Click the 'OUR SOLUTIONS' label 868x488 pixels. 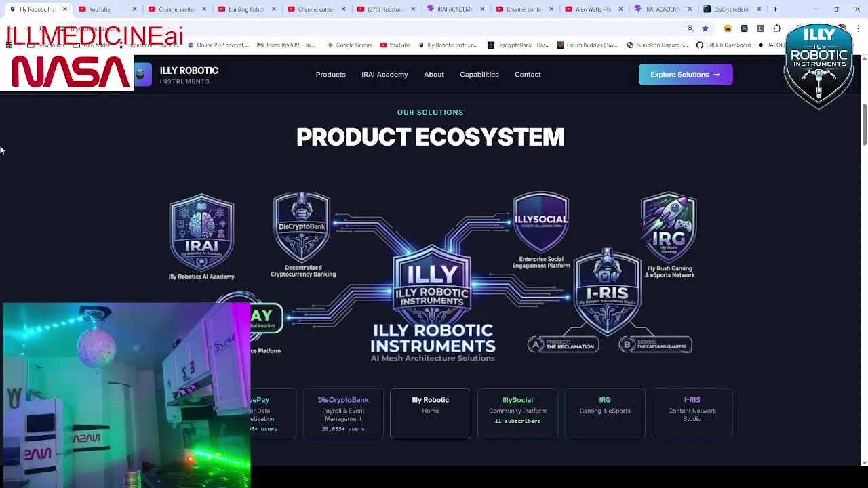point(431,113)
